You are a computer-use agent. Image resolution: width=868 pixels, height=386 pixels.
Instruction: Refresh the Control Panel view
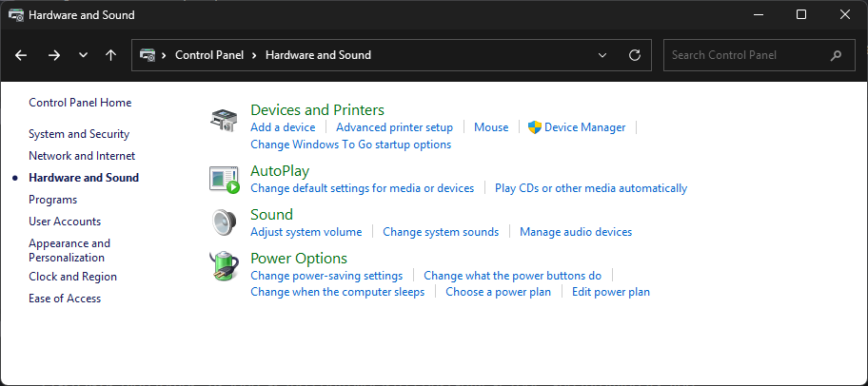(x=635, y=55)
